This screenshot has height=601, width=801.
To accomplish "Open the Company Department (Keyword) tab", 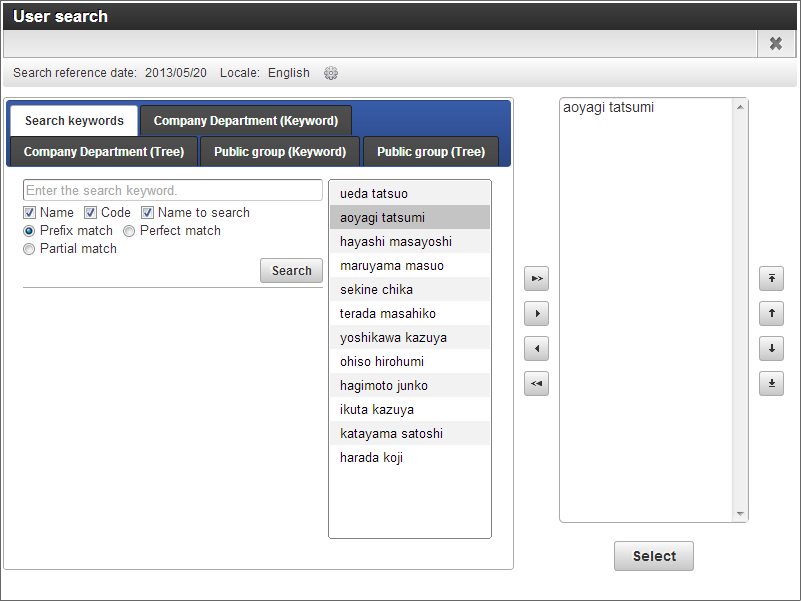I will (246, 121).
